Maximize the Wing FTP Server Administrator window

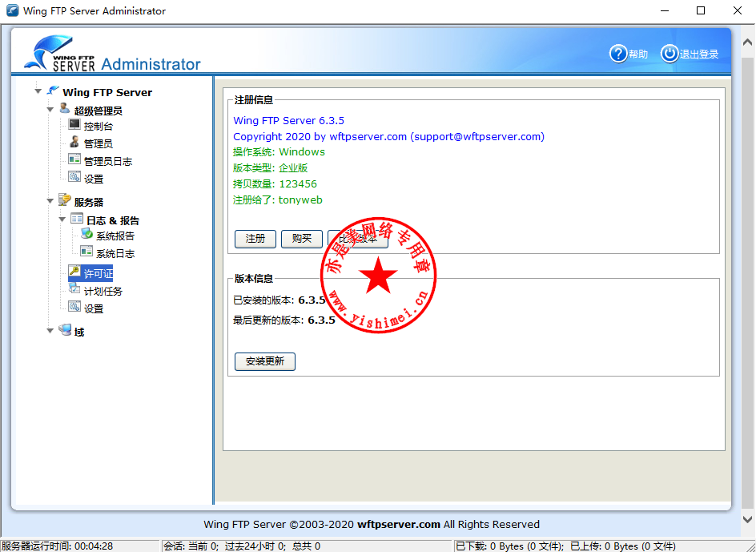701,10
